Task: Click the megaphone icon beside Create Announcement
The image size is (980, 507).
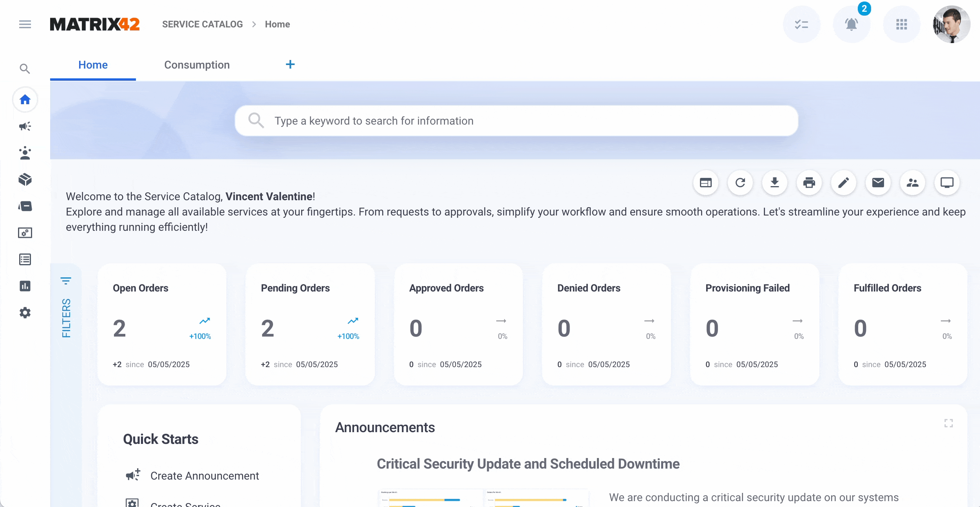Action: 133,475
